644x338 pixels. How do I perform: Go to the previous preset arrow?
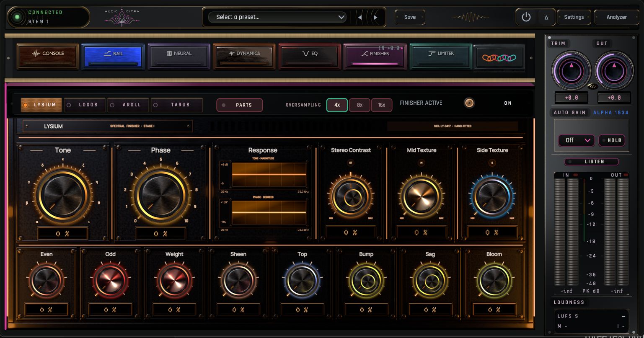[360, 17]
